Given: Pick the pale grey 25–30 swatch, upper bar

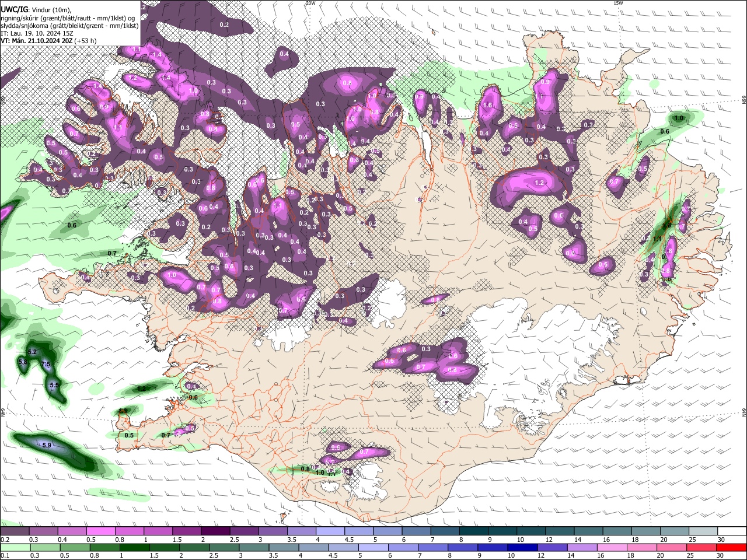Looking at the screenshot, I should tap(703, 531).
